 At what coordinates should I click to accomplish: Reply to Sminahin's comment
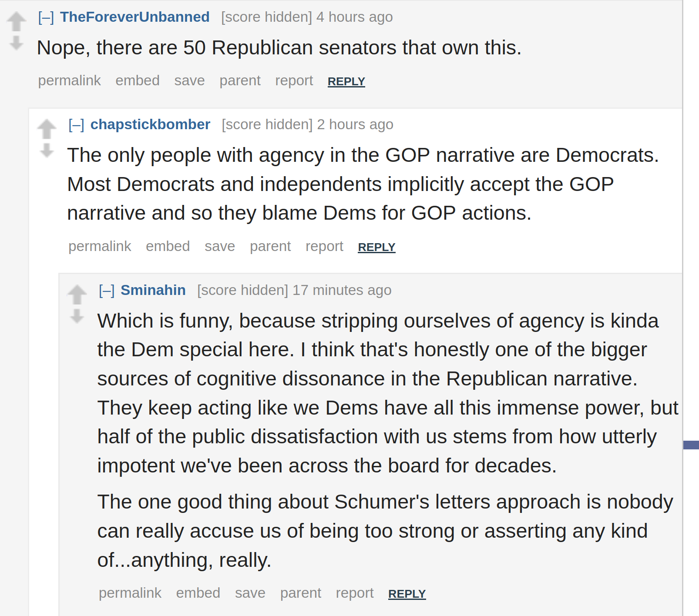coord(407,594)
